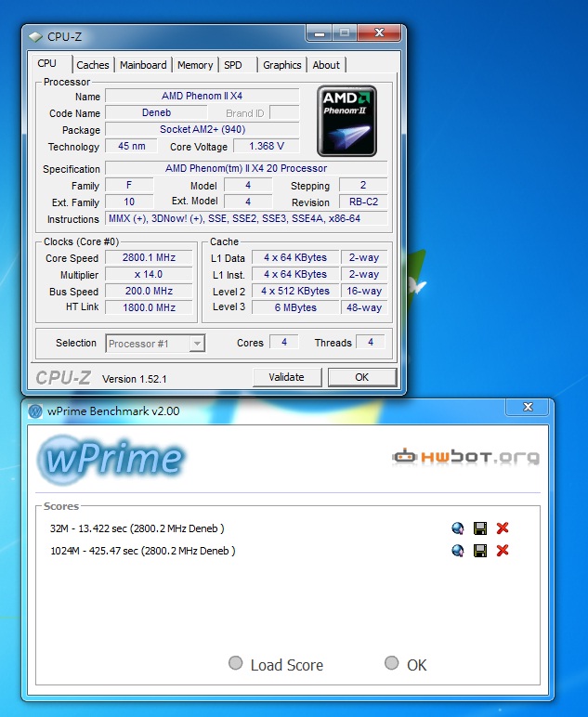Click the wPrime title bar icon

pos(35,411)
